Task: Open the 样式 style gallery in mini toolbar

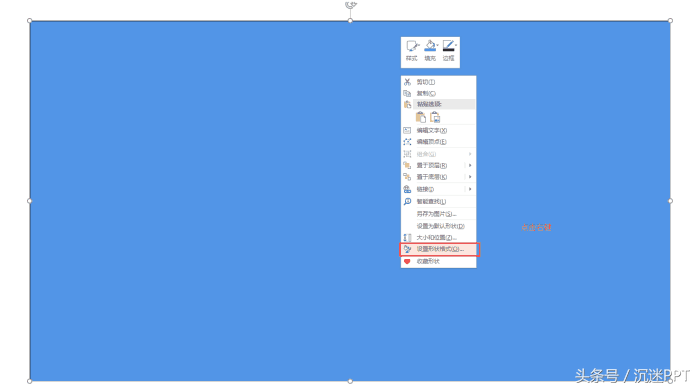Action: tap(411, 51)
